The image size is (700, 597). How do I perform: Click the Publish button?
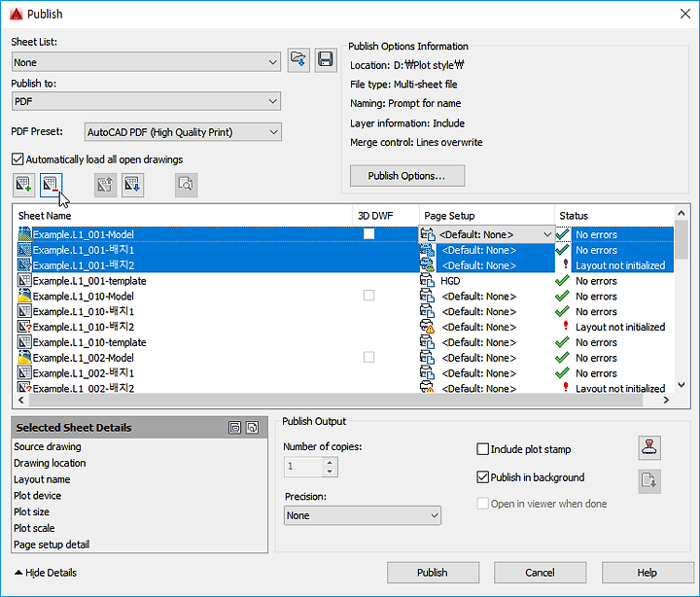point(433,573)
